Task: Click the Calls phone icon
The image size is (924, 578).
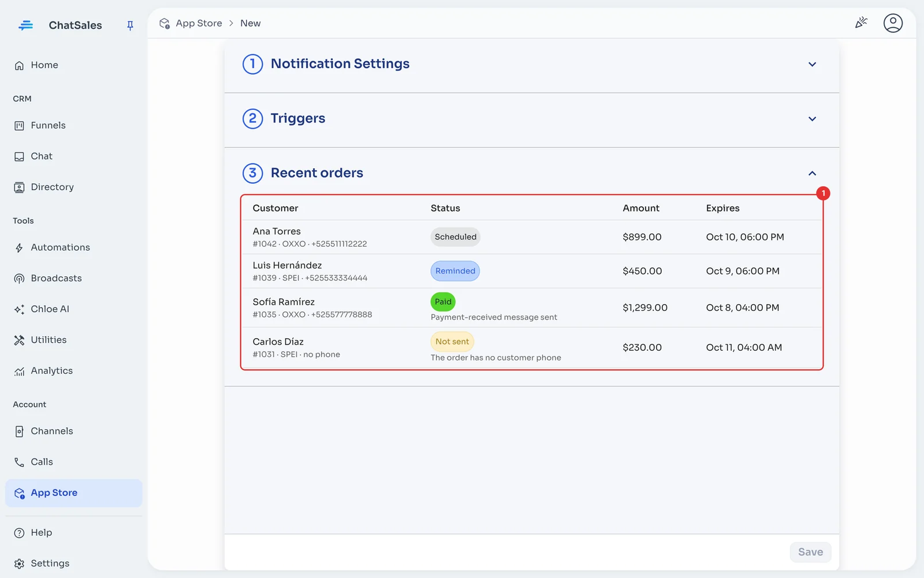Action: 19,462
